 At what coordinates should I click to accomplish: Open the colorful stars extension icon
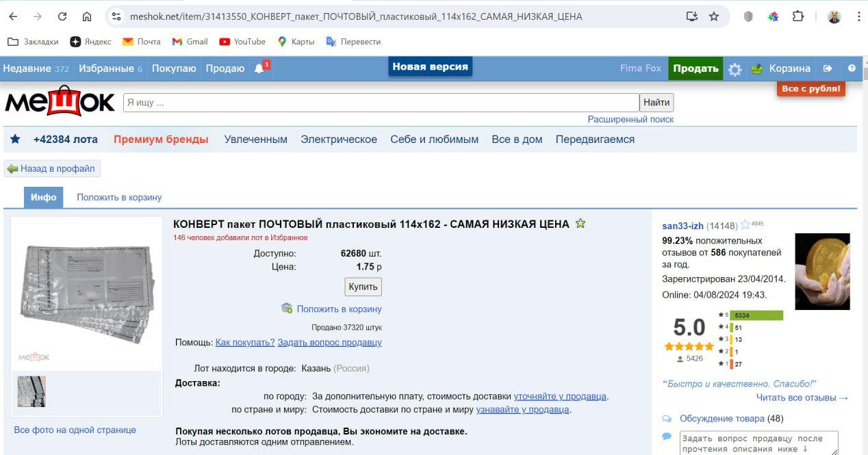tap(774, 16)
